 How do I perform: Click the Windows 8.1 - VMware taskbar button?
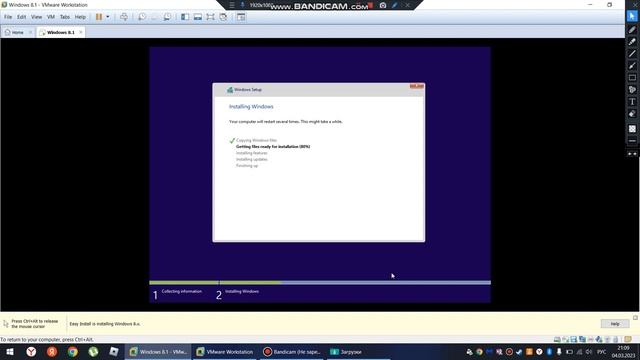pos(158,351)
